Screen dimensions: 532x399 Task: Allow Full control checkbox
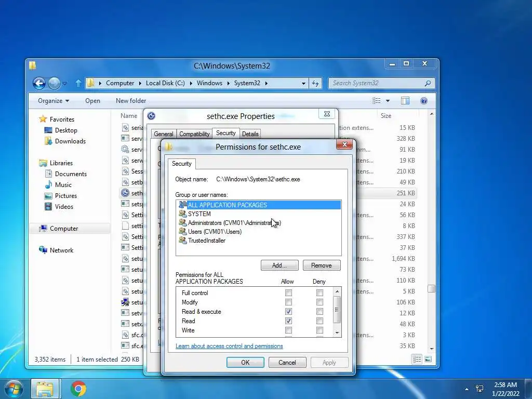click(x=288, y=292)
